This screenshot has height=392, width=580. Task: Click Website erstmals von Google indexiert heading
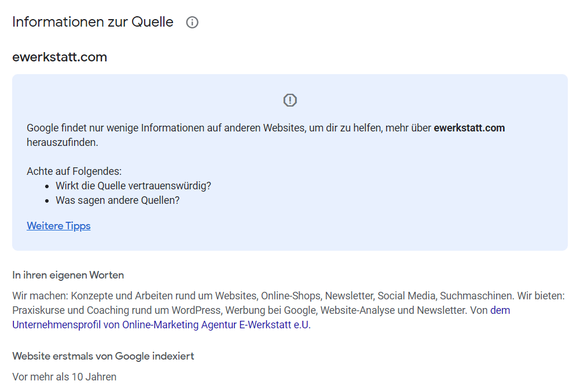click(103, 356)
